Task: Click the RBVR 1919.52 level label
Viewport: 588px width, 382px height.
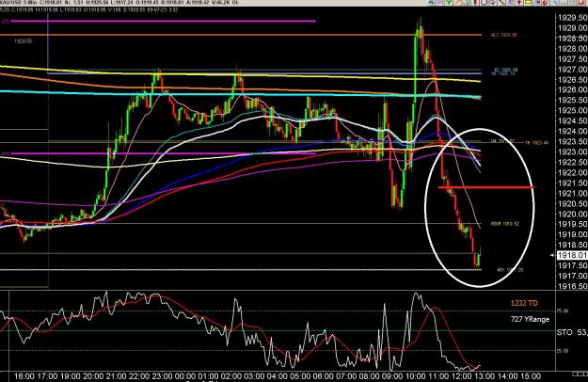Action: (x=505, y=224)
